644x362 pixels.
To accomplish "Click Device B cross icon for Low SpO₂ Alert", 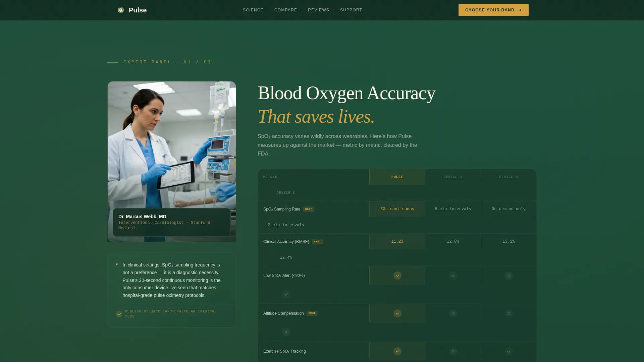I will pos(509,276).
